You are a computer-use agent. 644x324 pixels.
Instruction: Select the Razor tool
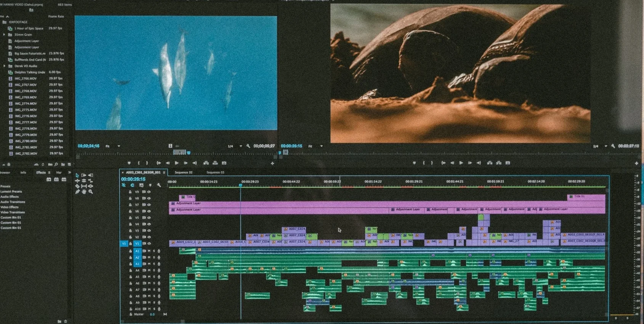[77, 186]
